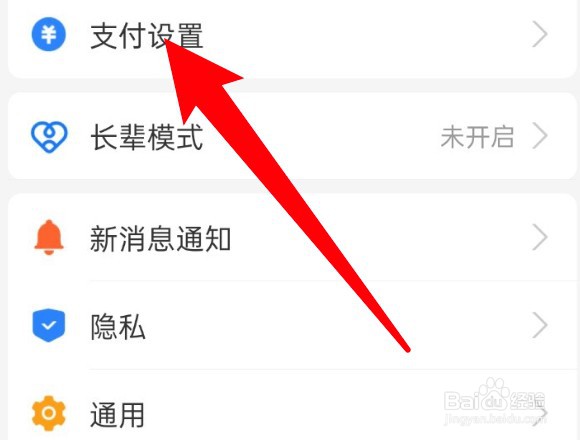Tap the heart-shaped elder mode icon

click(x=49, y=137)
